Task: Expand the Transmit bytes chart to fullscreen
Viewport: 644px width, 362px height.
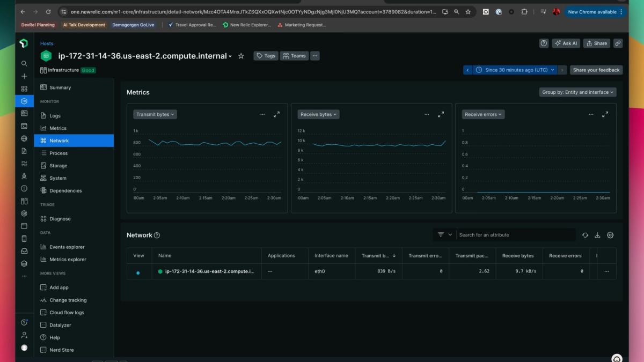Action: click(276, 114)
